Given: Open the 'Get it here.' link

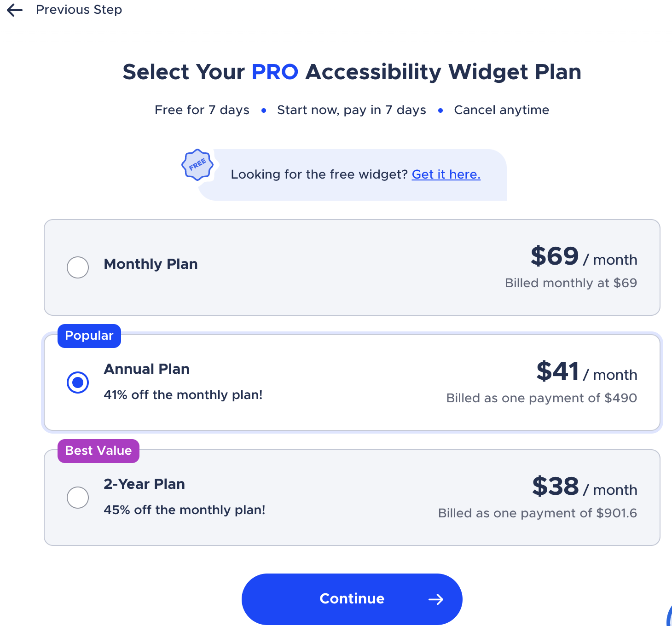Looking at the screenshot, I should pos(446,174).
